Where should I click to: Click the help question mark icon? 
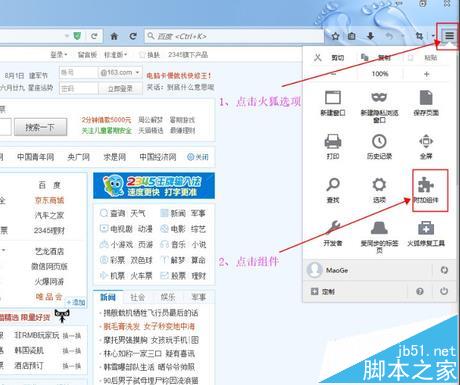pyautogui.click(x=420, y=291)
